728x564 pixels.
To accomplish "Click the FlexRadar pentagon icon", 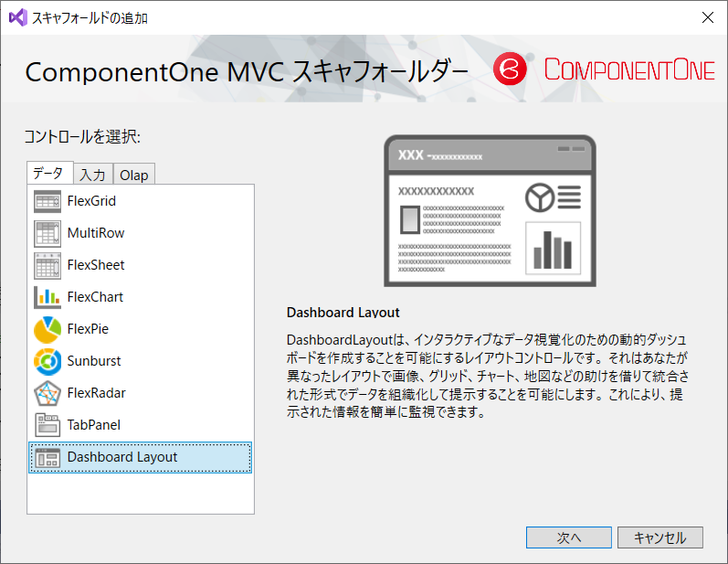I will click(x=47, y=393).
